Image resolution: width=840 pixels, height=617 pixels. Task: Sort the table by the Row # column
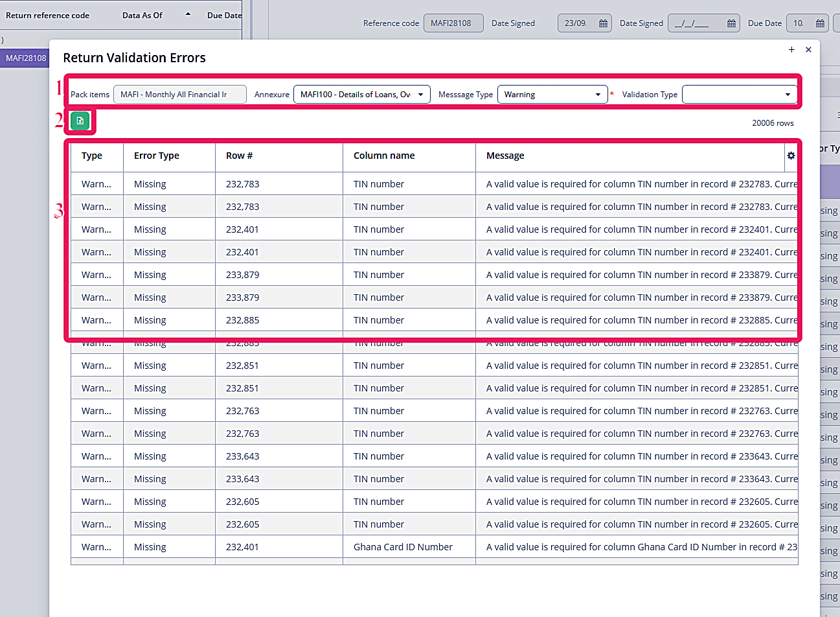pyautogui.click(x=239, y=156)
